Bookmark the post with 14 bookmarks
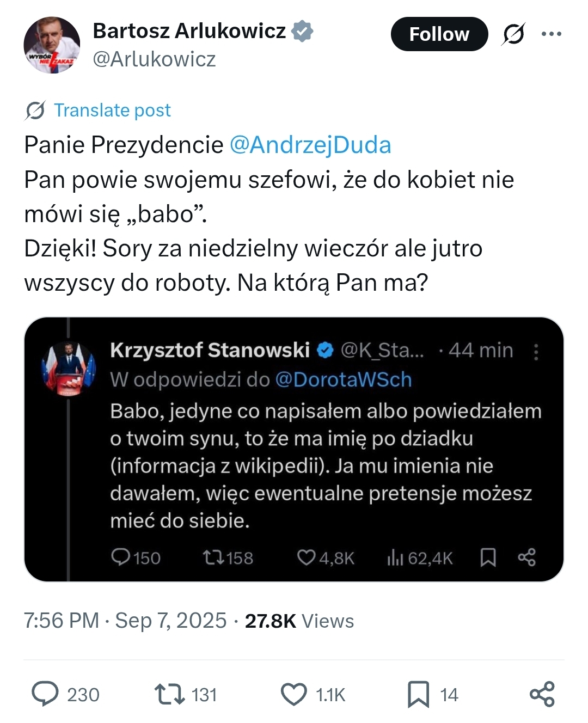Image resolution: width=588 pixels, height=723 pixels. coord(418,694)
